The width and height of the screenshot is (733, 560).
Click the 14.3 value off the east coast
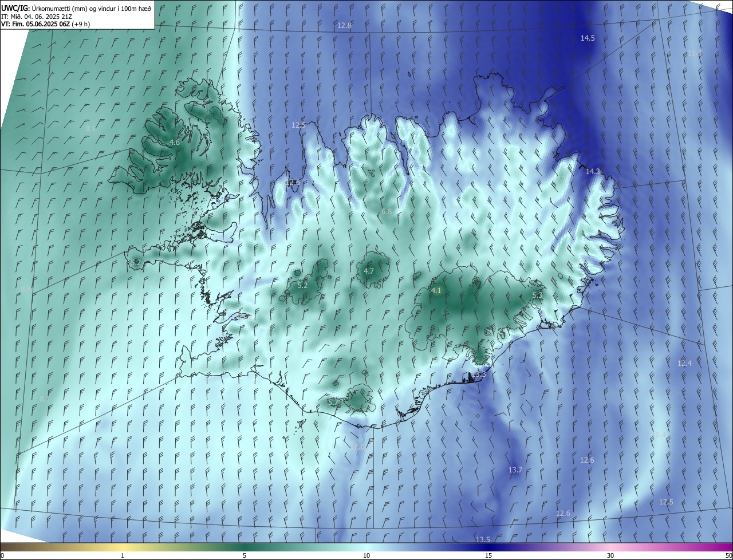coord(593,171)
